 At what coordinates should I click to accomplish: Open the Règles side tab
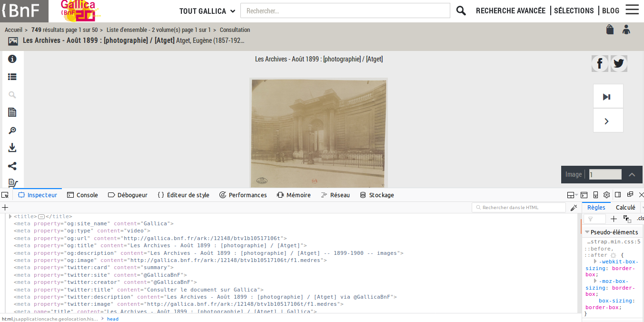click(x=596, y=207)
